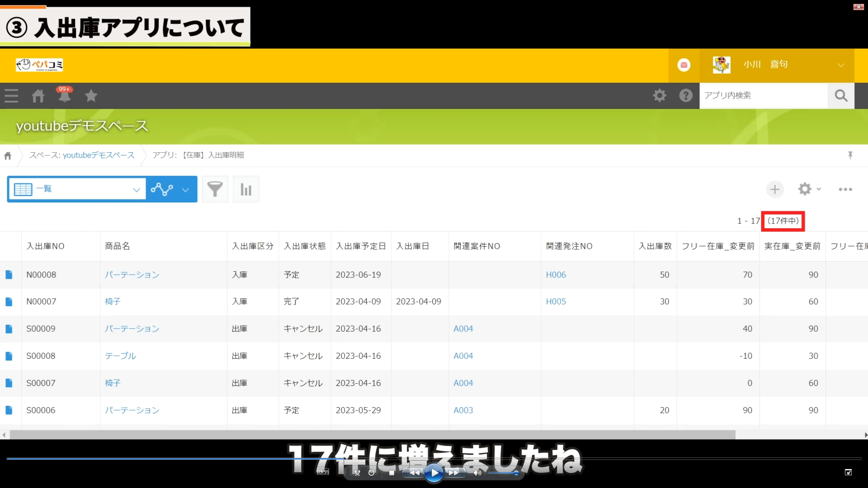Image resolution: width=868 pixels, height=488 pixels.
Task: Add a new record with the plus icon
Action: (x=774, y=189)
